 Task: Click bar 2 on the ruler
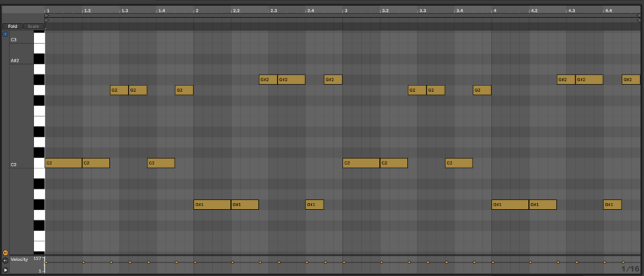coord(196,11)
